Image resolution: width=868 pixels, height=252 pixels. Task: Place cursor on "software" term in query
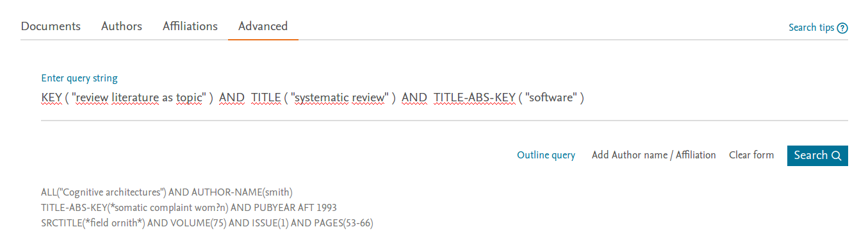tap(550, 98)
